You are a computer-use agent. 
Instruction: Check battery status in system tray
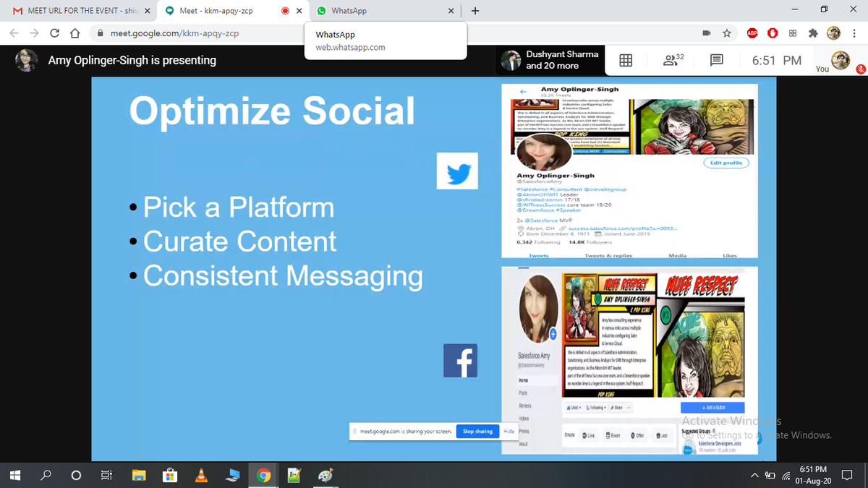pyautogui.click(x=769, y=475)
